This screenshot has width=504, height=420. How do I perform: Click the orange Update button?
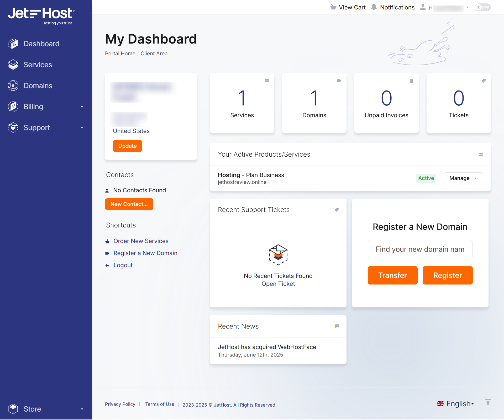(128, 146)
